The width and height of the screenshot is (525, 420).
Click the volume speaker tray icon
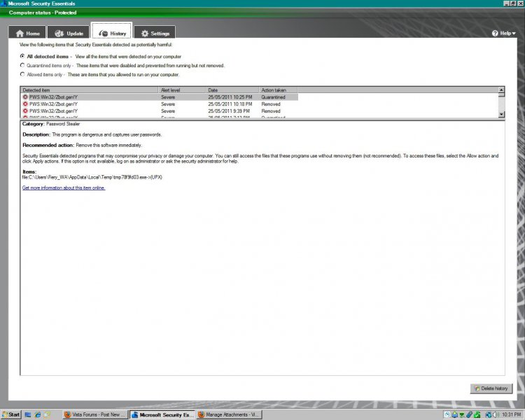pos(496,414)
